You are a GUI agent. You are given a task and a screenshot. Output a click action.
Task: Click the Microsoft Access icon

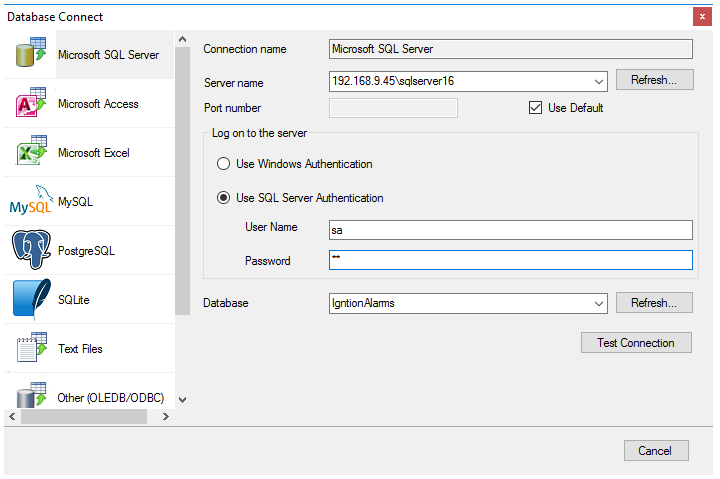coord(31,102)
